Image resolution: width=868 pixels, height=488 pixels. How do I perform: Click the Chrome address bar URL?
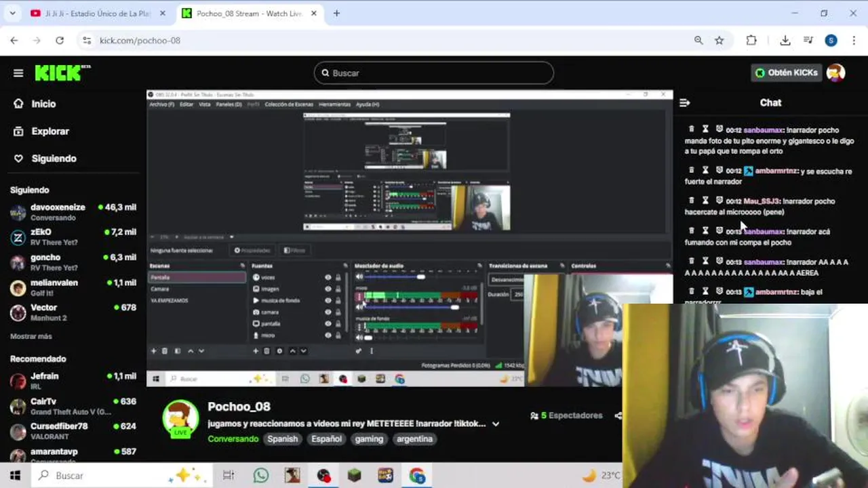(x=140, y=41)
